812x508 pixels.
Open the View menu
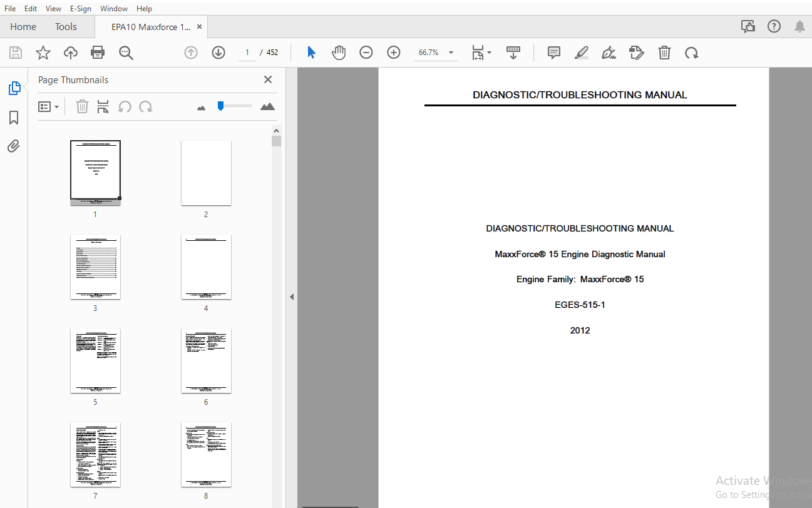(54, 9)
